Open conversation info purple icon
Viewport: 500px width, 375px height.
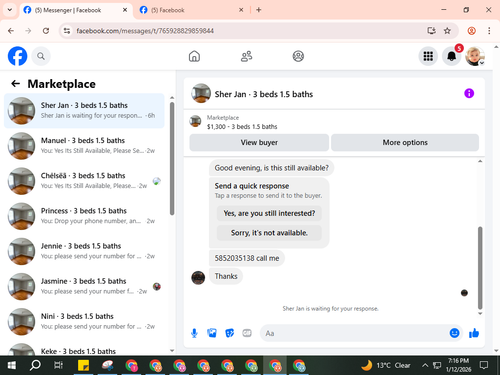coord(469,93)
